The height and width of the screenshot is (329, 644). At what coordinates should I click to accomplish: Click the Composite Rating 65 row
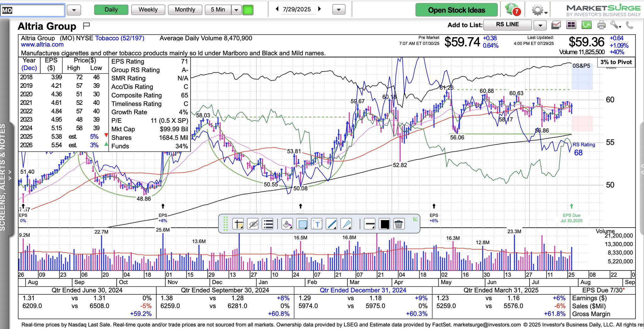tap(150, 95)
